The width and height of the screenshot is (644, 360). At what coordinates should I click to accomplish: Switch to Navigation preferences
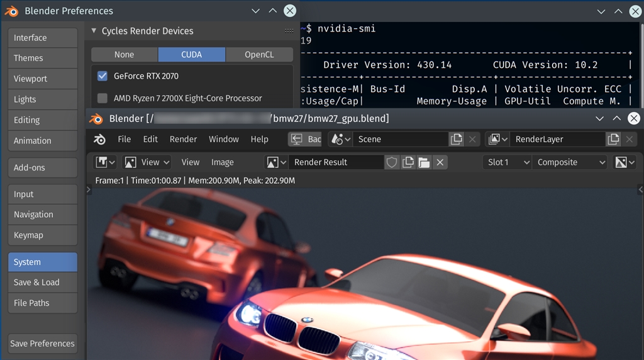coord(43,215)
